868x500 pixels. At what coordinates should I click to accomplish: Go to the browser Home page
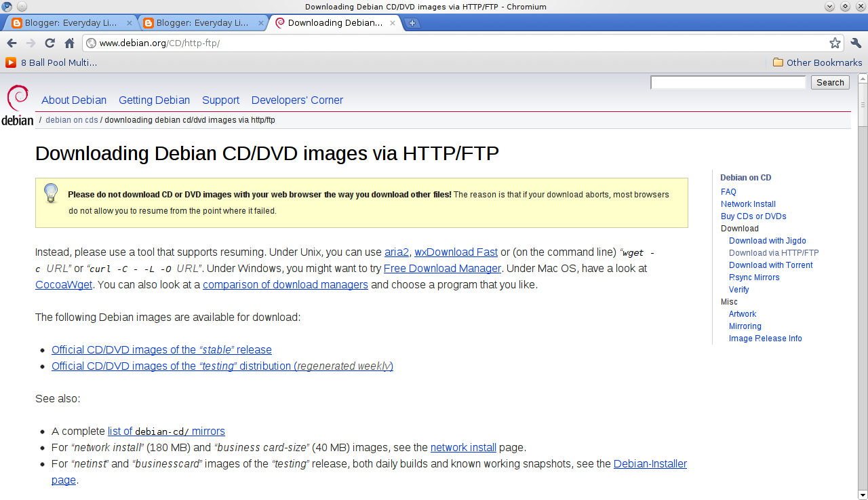pyautogui.click(x=69, y=43)
